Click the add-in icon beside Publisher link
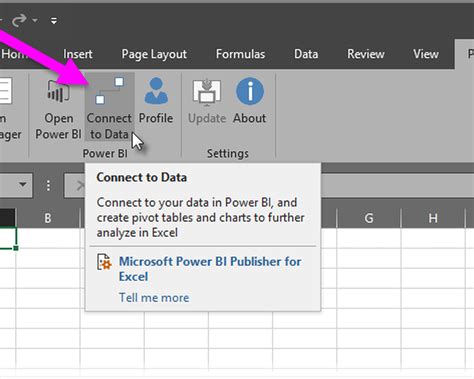 tap(104, 262)
